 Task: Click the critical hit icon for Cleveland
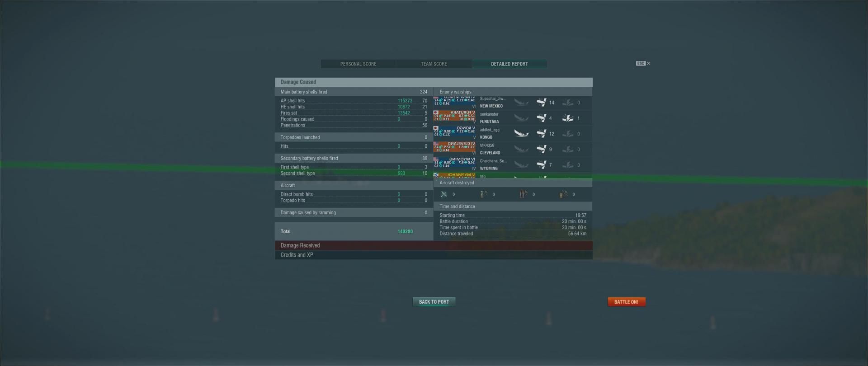(x=568, y=149)
